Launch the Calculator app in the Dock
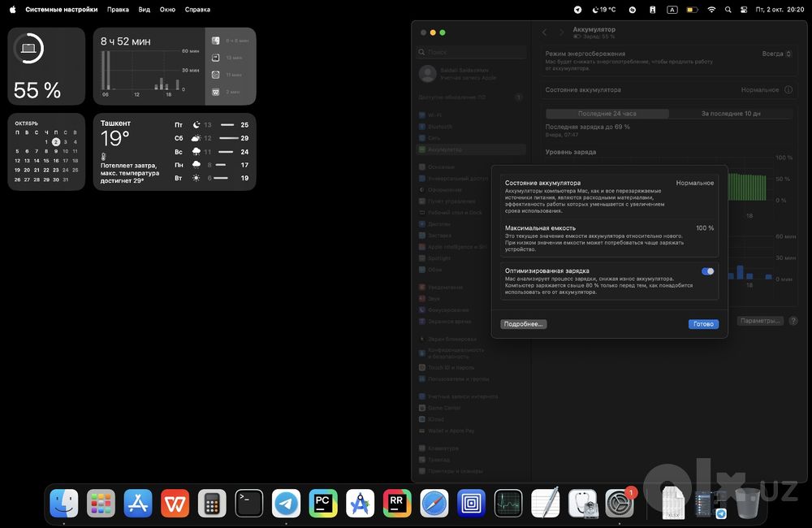Viewport: 812px width, 528px height. [x=212, y=503]
